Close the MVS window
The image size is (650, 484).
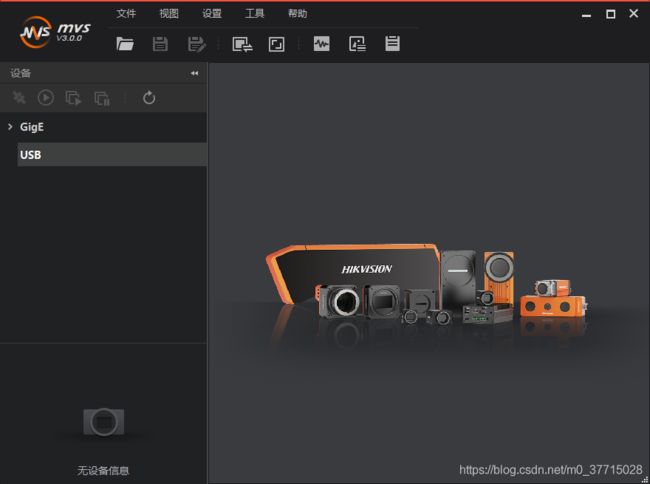click(x=633, y=14)
